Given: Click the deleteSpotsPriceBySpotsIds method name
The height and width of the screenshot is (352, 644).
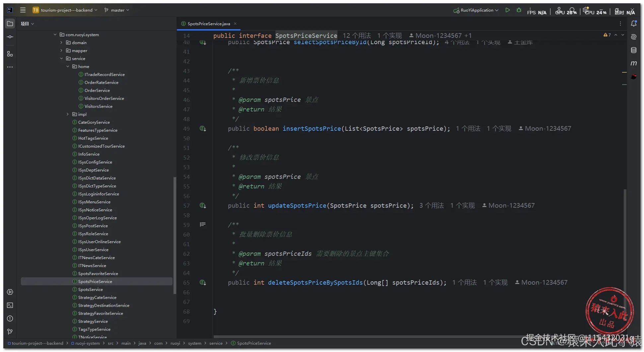Looking at the screenshot, I should 315,282.
